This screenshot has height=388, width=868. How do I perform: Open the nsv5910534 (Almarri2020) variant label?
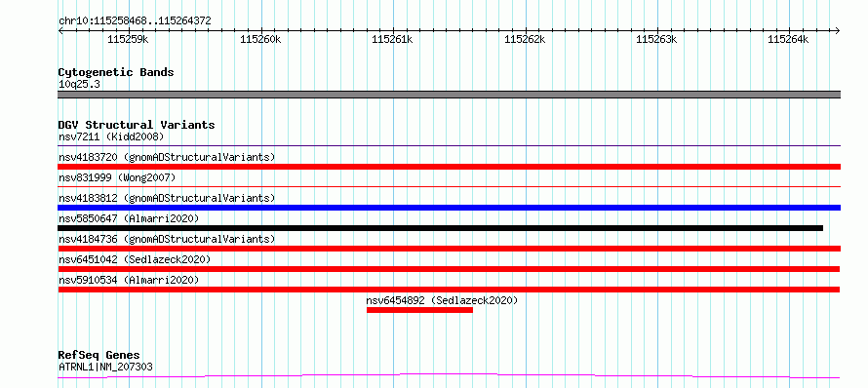129,280
